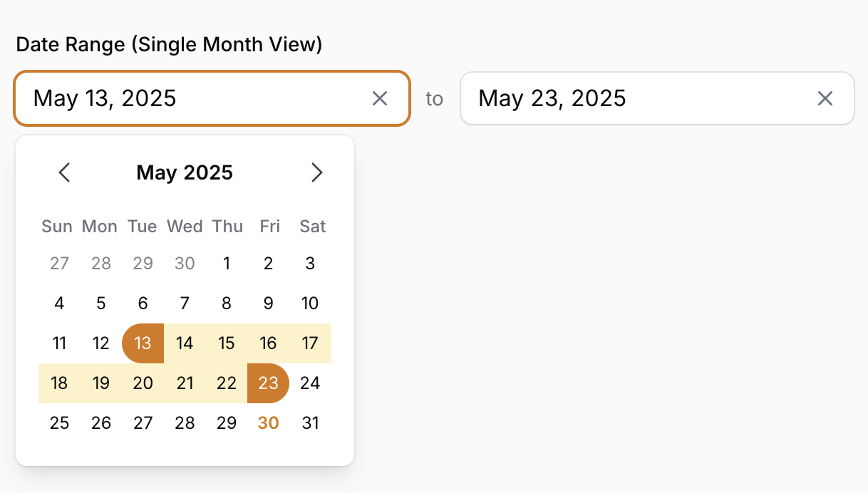Select May 20 inside the highlighted range

tap(143, 383)
